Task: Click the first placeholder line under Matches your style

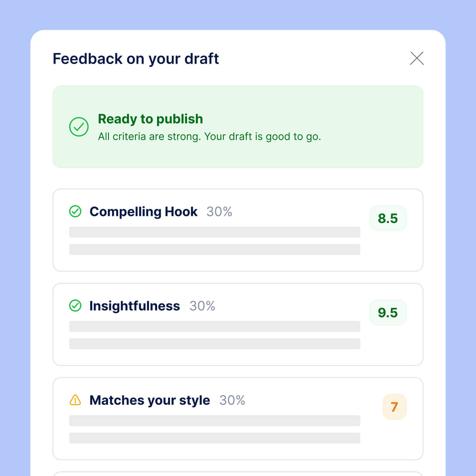Action: 215,421
